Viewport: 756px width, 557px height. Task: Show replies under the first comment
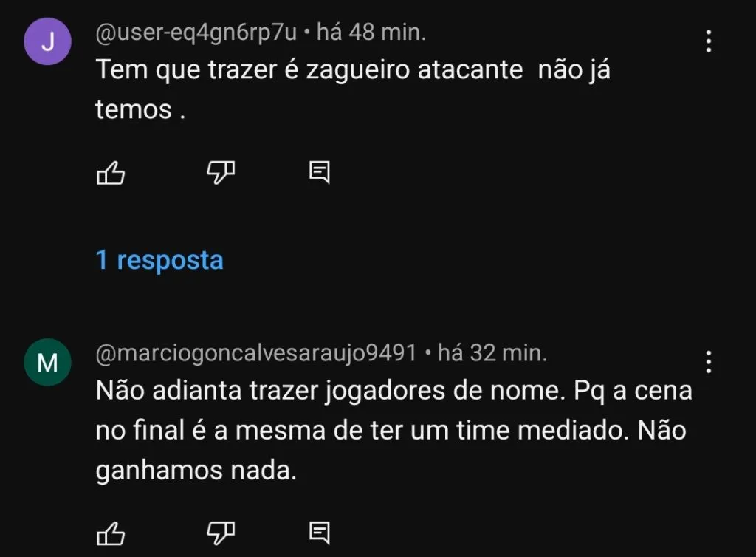pos(160,261)
